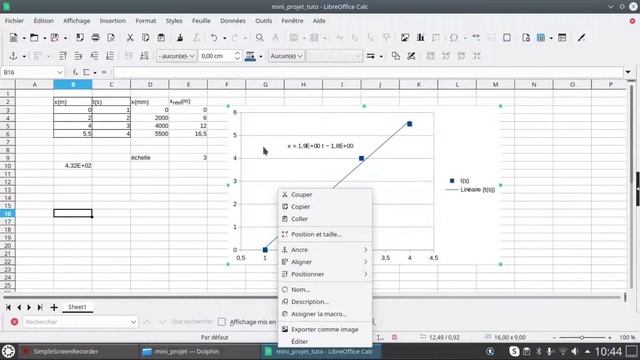Image resolution: width=640 pixels, height=360 pixels.
Task: Toggle the 'Affichage mis en' checkbox
Action: tap(222, 322)
